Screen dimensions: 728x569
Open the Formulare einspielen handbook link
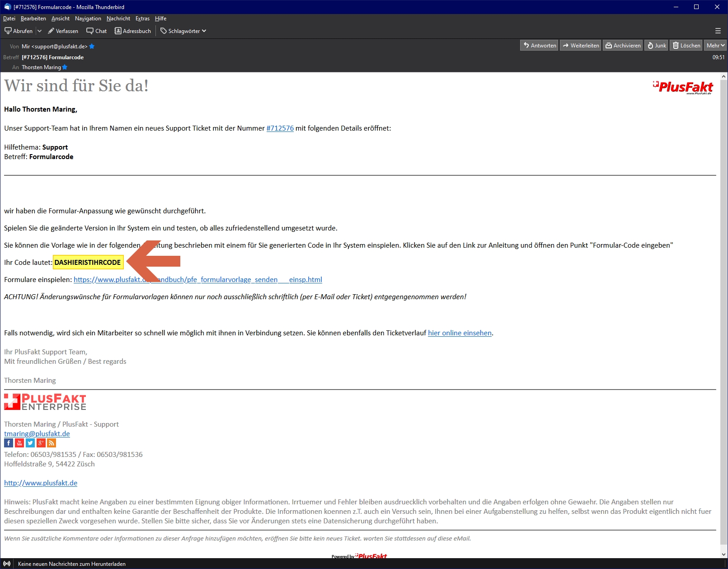pos(198,280)
